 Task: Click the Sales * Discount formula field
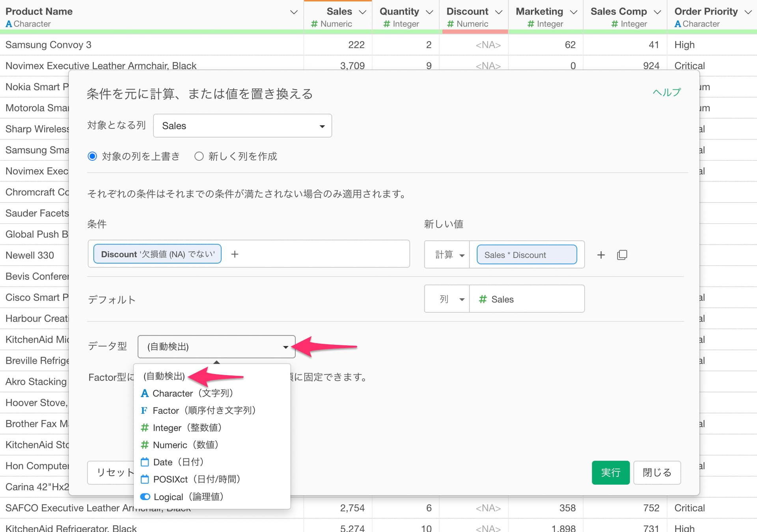526,255
